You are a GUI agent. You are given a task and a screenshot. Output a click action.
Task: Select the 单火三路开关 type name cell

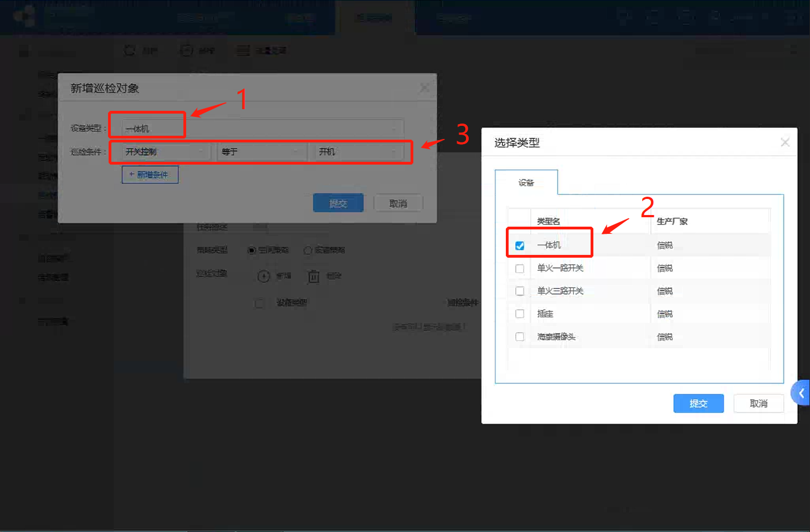tap(560, 291)
